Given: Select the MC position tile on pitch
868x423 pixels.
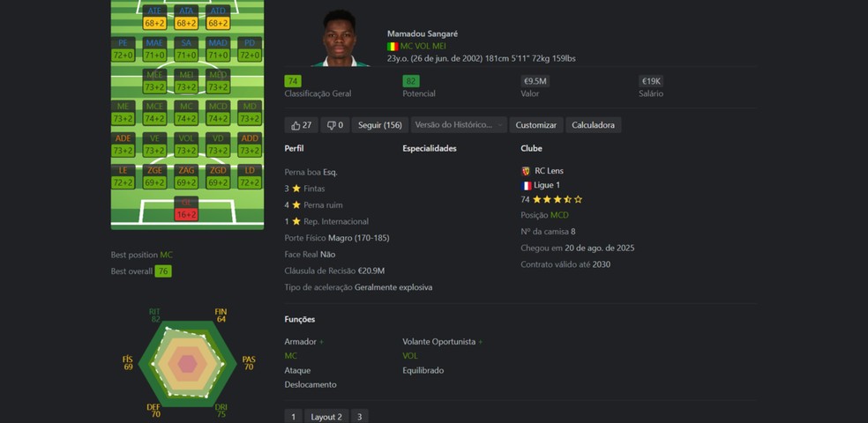Looking at the screenshot, I should (x=186, y=113).
